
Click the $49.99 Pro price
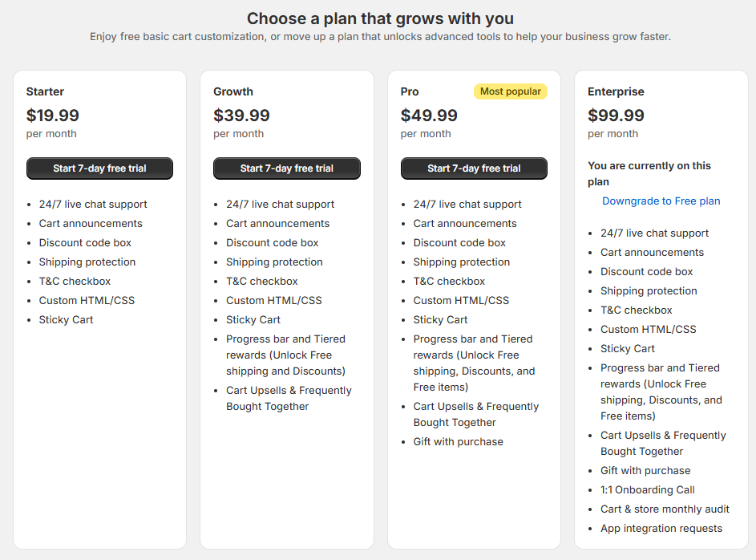pos(429,116)
